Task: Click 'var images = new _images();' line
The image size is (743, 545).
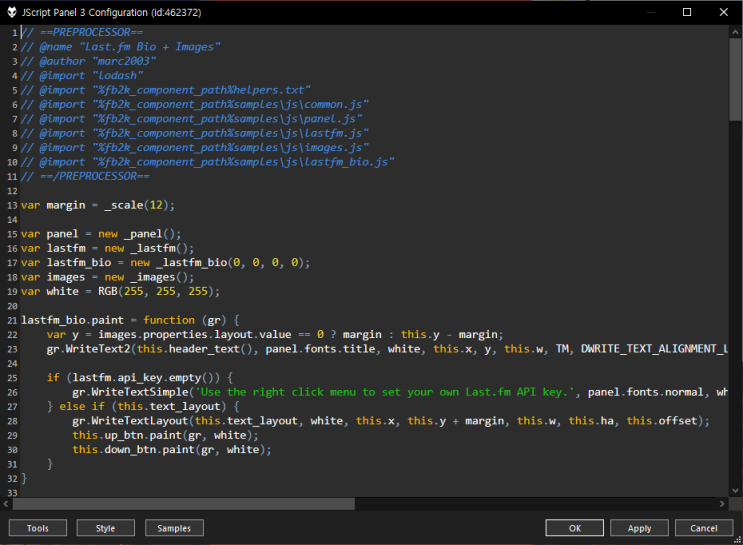Action: click(x=108, y=277)
